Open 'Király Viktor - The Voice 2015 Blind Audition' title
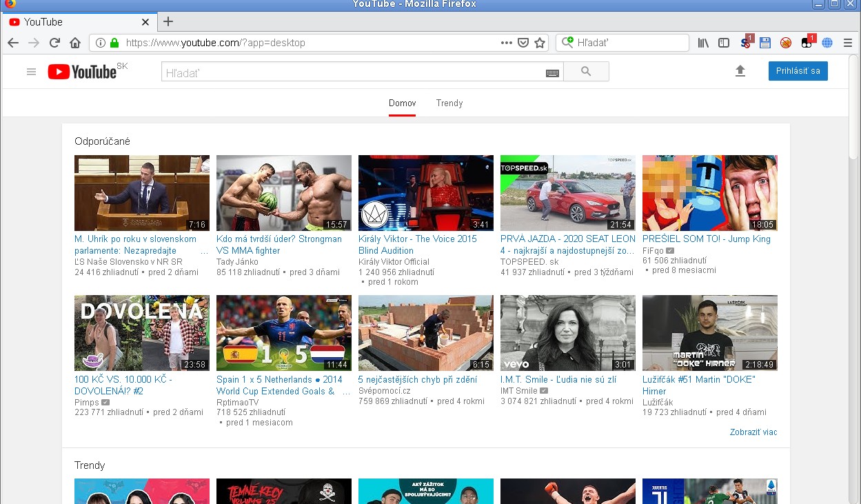Screen dimensions: 861x504 tap(418, 245)
